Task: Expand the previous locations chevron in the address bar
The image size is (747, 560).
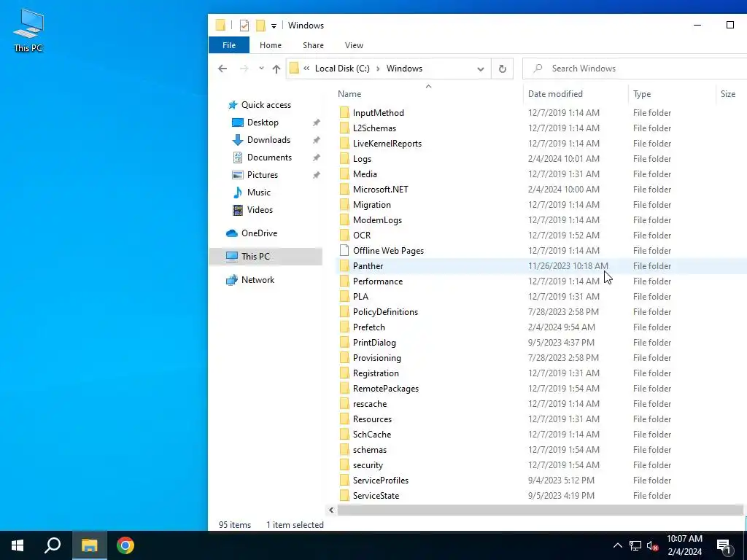Action: [481, 69]
